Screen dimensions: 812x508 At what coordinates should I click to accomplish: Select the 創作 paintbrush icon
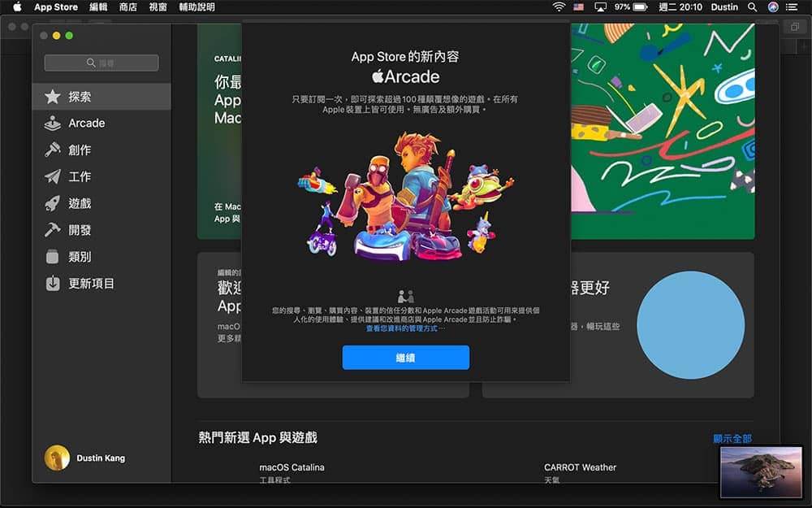[x=52, y=150]
